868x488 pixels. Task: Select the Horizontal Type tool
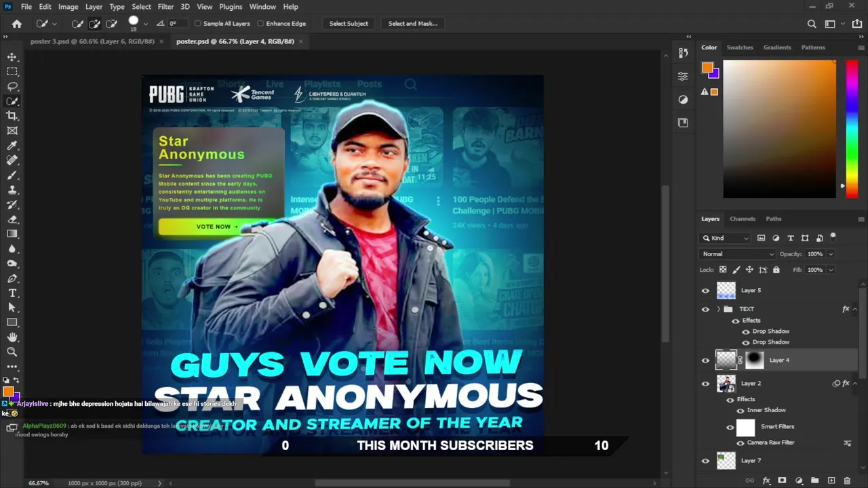click(12, 293)
